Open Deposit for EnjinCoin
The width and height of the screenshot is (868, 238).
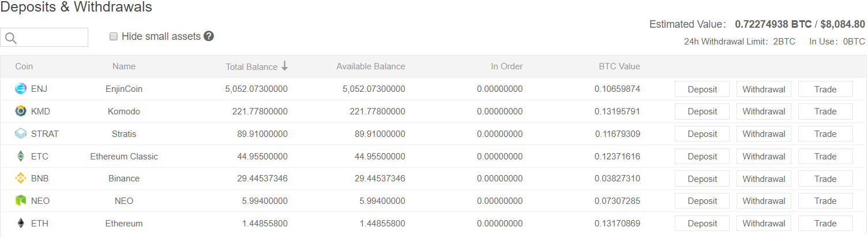pos(702,89)
